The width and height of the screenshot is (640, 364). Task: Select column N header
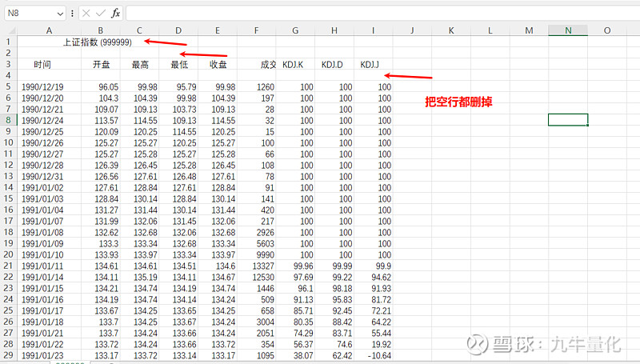[x=568, y=30]
